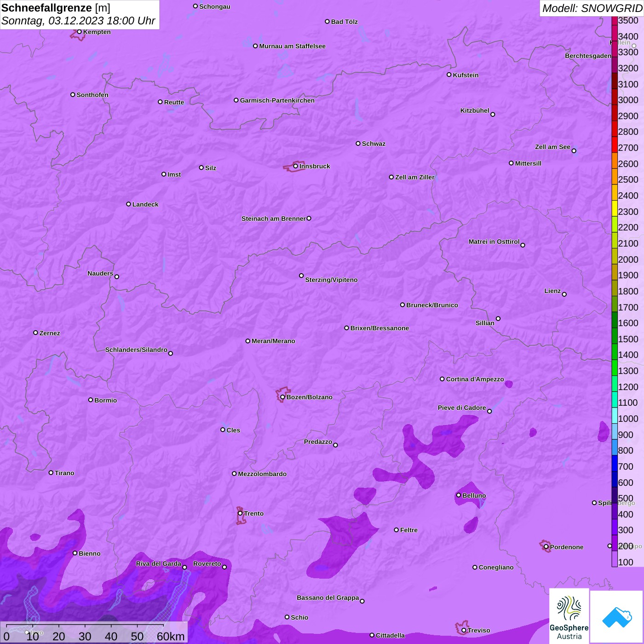The height and width of the screenshot is (644, 644).
Task: Click the Feltre location dot
Action: 396,530
